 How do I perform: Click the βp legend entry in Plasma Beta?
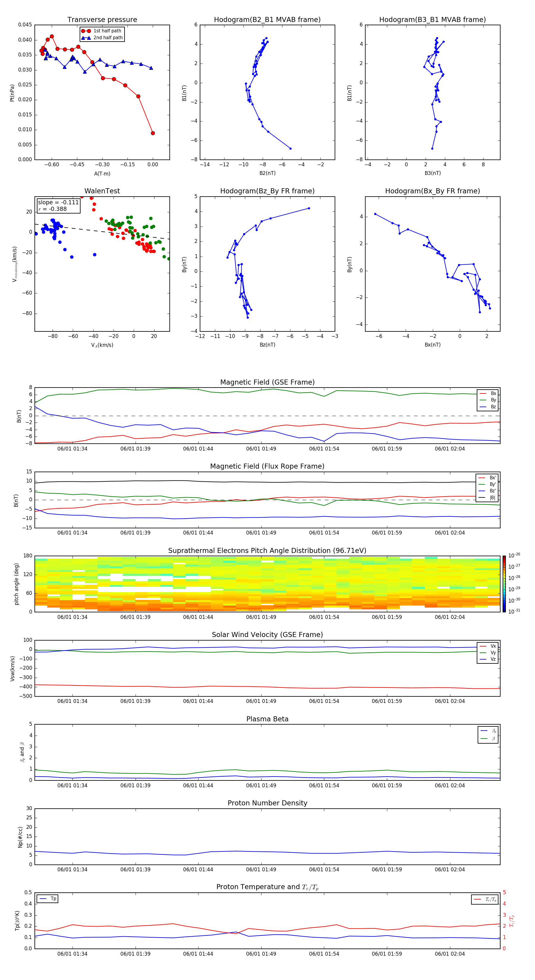488,731
